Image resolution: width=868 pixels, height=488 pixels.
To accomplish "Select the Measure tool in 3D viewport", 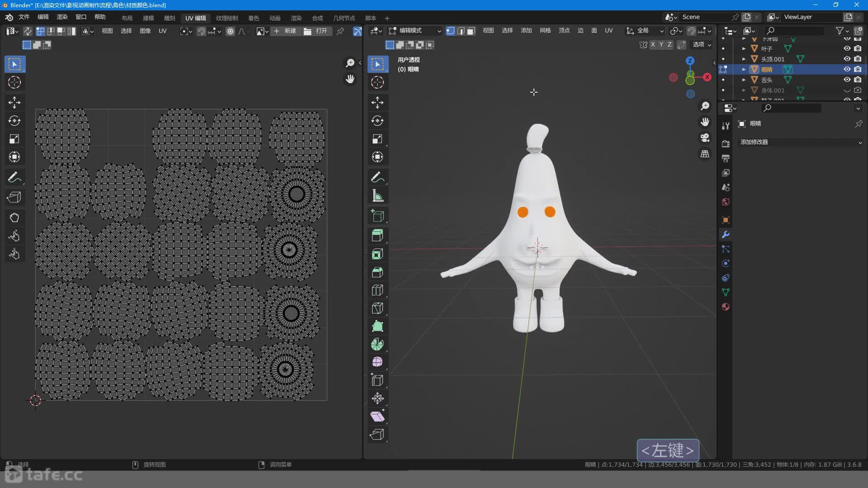I will tap(377, 196).
